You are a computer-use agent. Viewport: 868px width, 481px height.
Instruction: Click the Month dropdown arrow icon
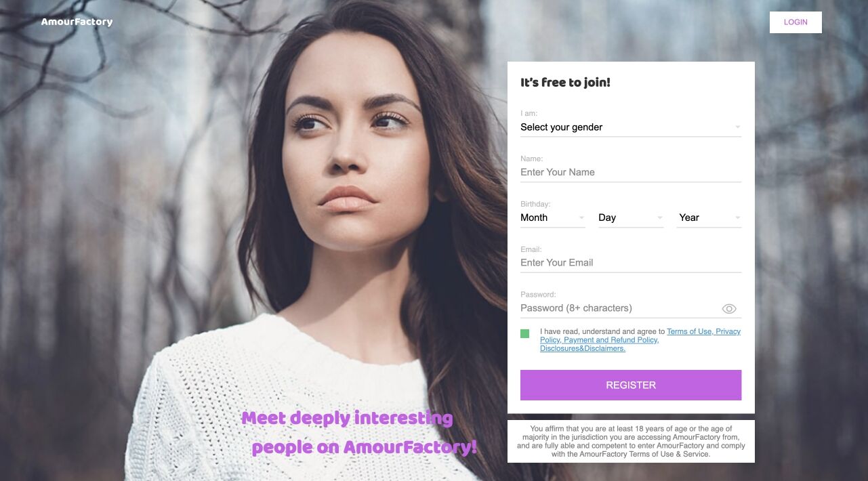tap(581, 218)
